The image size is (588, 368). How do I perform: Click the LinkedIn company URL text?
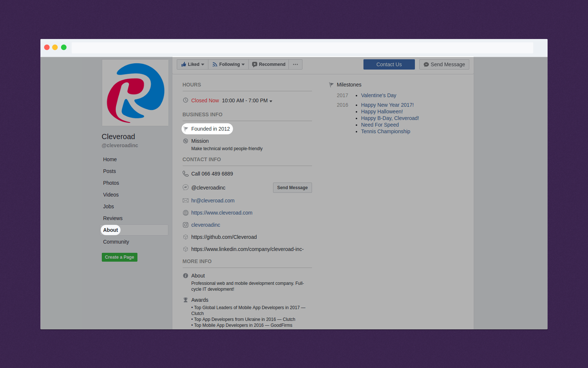click(247, 249)
